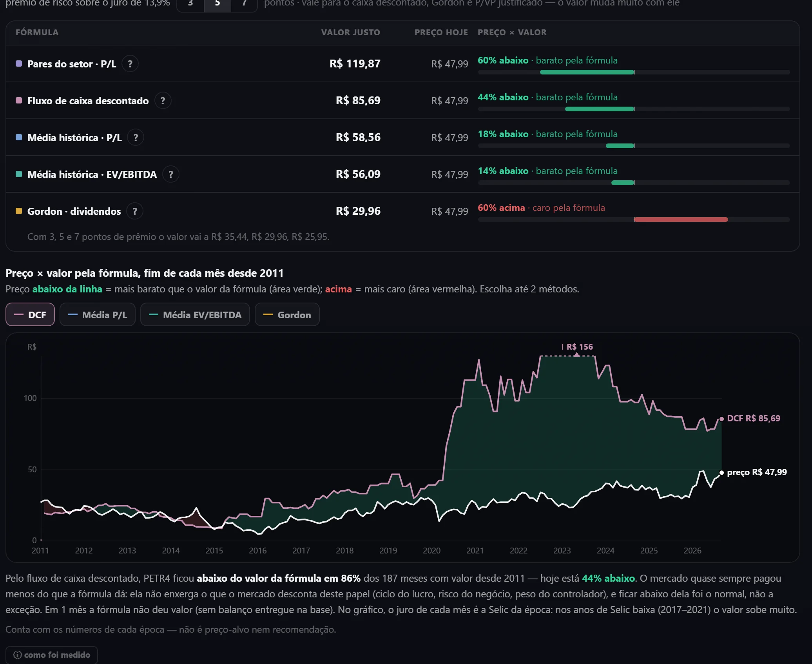Click the VALOR JUSTO column header
The height and width of the screenshot is (664, 812).
[x=351, y=33]
